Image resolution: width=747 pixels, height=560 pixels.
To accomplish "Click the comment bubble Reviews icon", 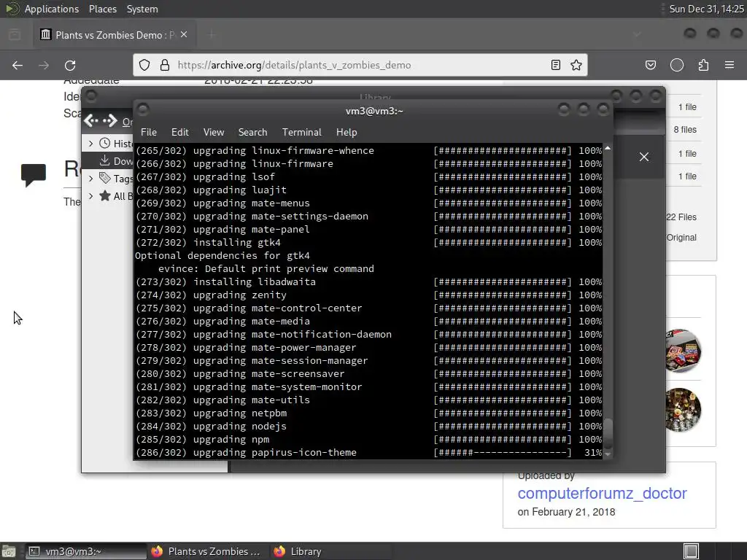I will tap(34, 175).
